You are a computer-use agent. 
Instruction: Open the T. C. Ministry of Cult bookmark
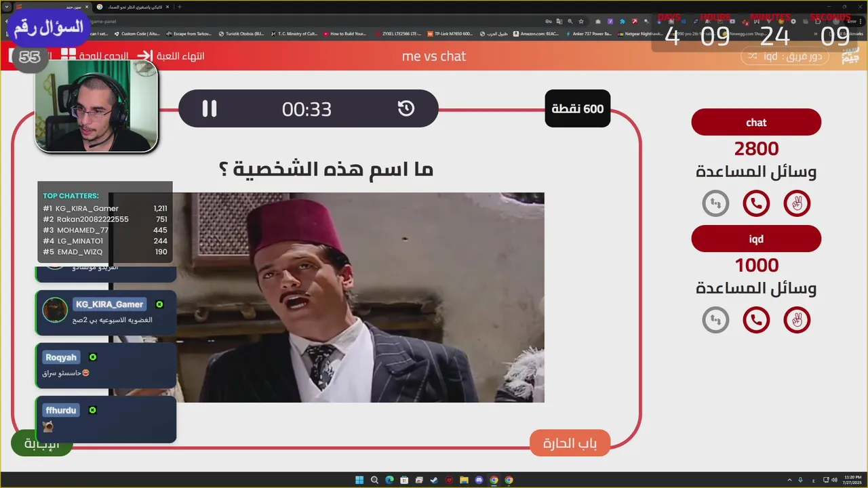point(293,33)
